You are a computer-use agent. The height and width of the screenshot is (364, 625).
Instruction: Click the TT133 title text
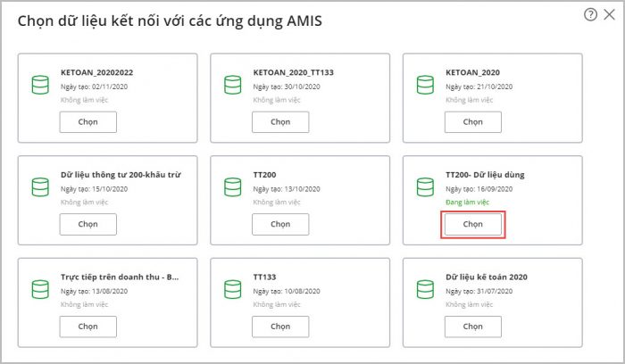[x=264, y=277]
